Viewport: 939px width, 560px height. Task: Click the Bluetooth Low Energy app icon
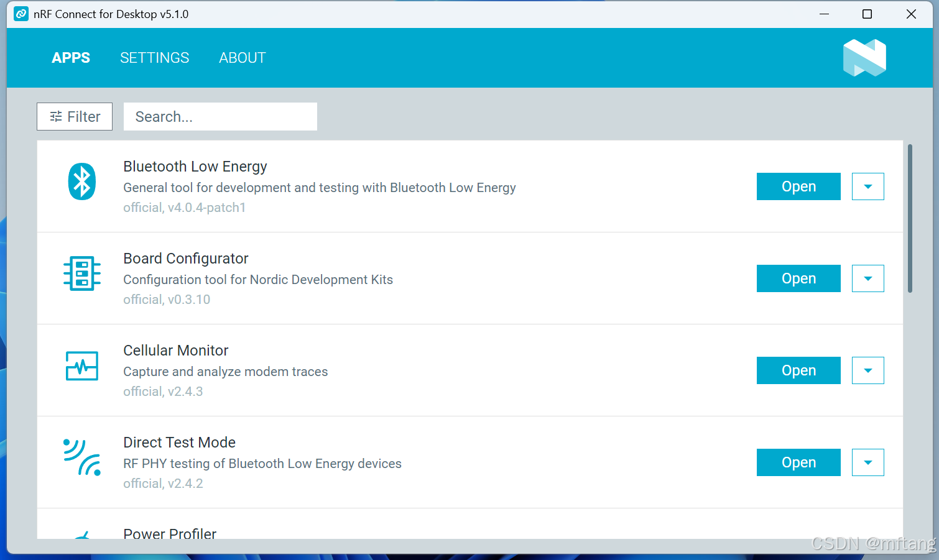point(81,181)
